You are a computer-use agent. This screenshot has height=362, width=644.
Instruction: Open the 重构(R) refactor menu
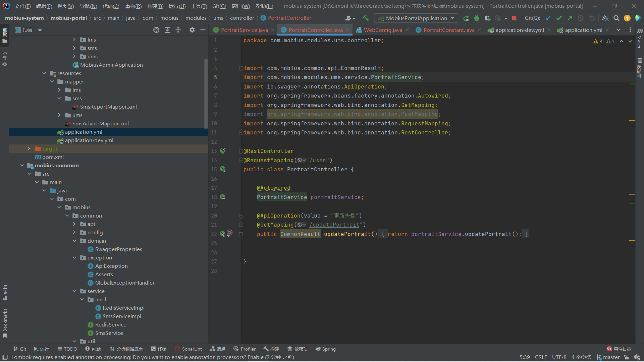(133, 6)
